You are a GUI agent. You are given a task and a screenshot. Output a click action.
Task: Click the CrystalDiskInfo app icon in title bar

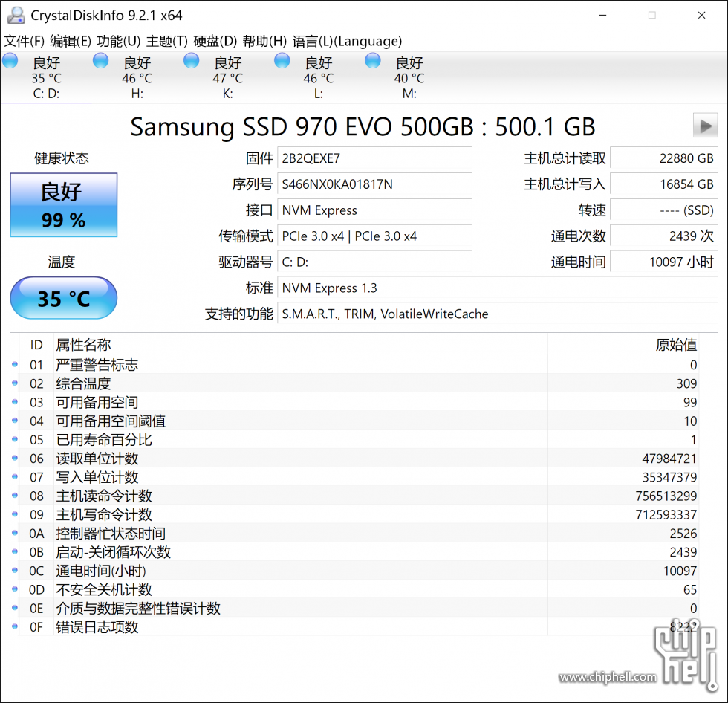(x=16, y=16)
